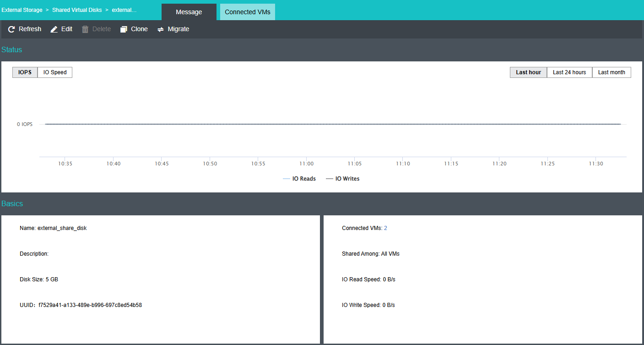Click the truncated external... breadcrumb item
This screenshot has height=345, width=644.
tap(124, 10)
